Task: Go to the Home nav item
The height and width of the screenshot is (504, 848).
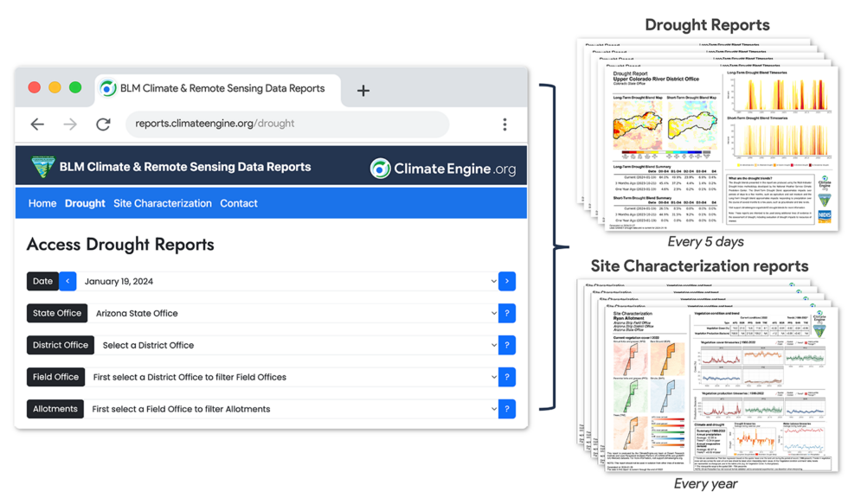Action: pos(42,203)
